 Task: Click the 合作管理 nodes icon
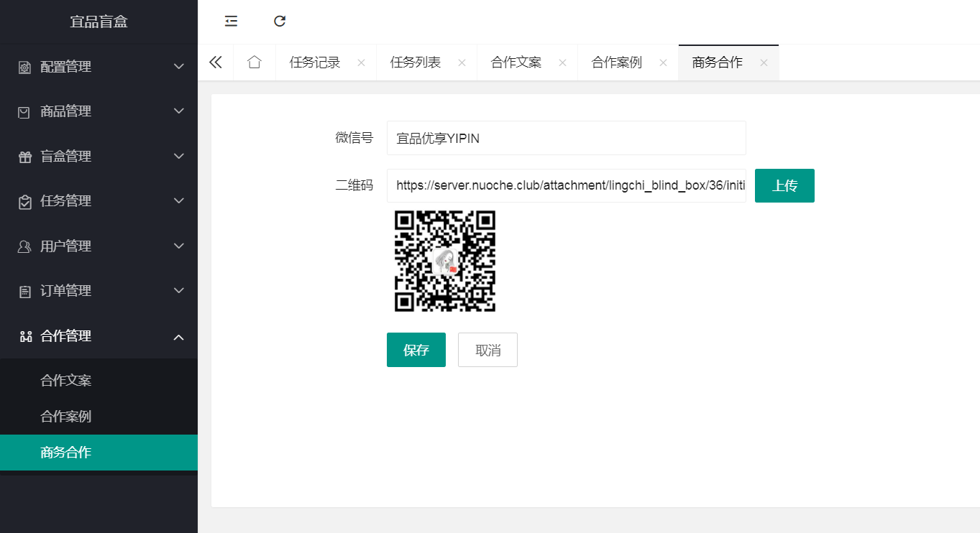(26, 336)
